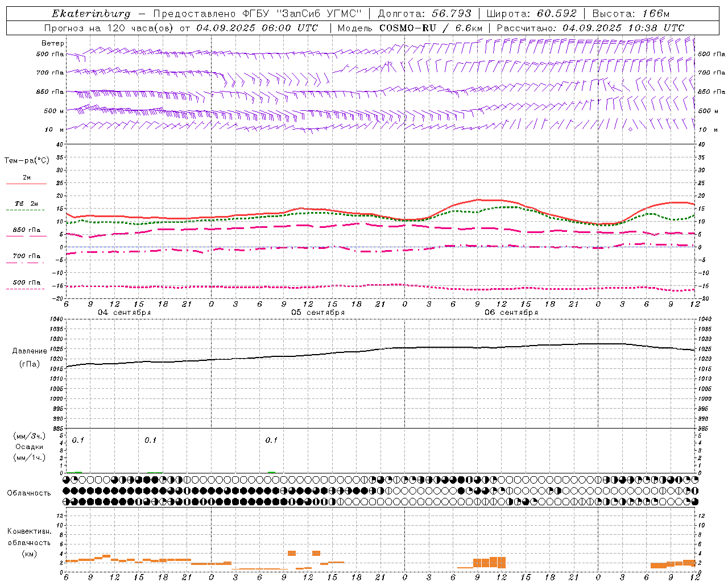Click the 'Td 2м' dew point legend entry
This screenshot has height=582, width=728.
pos(27,203)
